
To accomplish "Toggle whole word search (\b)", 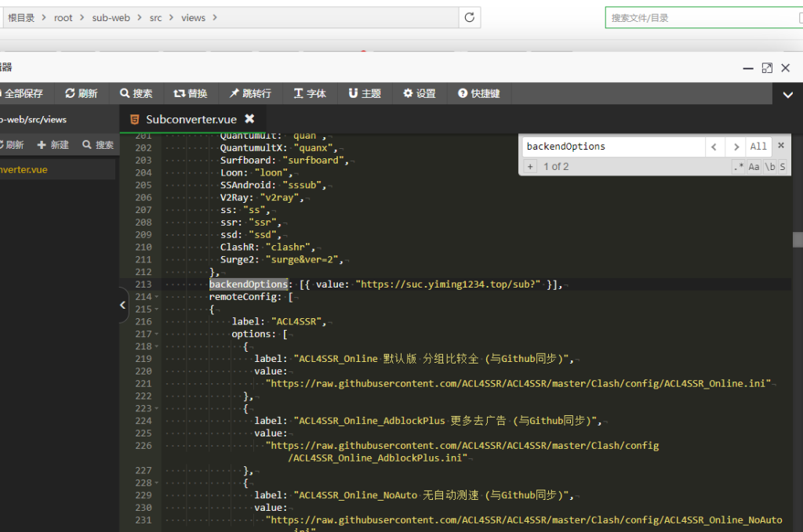I will [x=769, y=167].
